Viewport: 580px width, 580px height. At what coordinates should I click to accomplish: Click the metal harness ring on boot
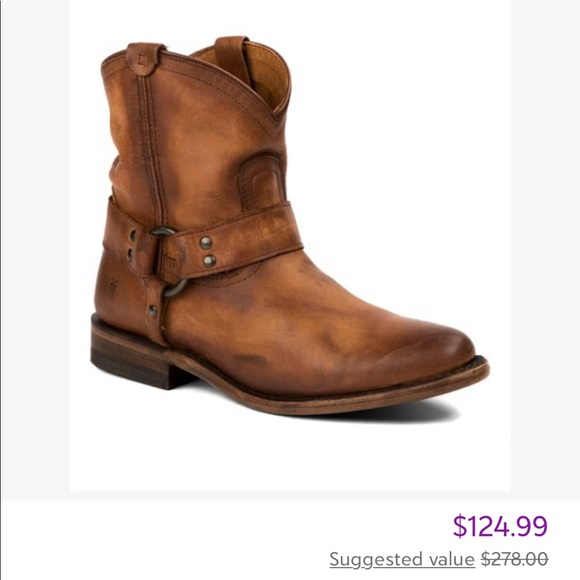(171, 261)
